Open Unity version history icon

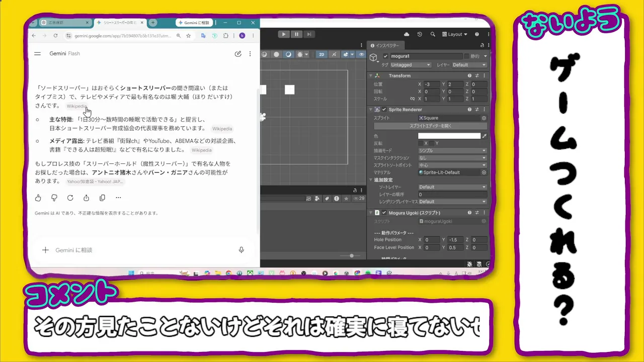(x=420, y=34)
